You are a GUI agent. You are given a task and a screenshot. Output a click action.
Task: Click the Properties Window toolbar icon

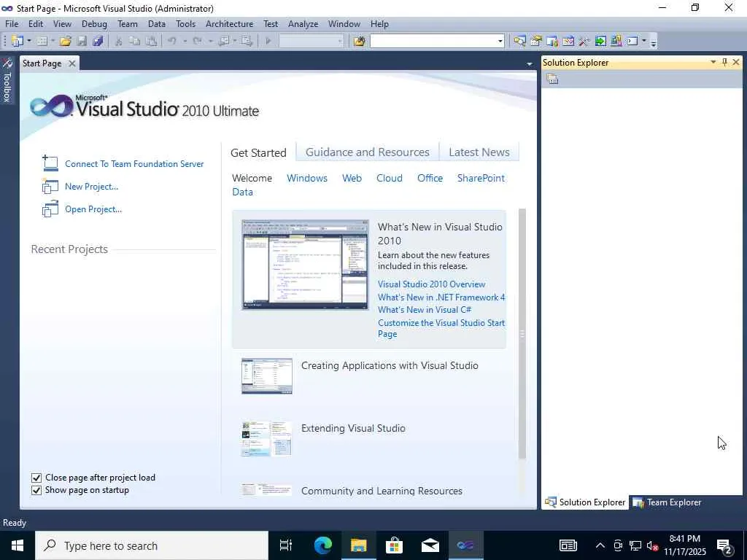point(536,41)
